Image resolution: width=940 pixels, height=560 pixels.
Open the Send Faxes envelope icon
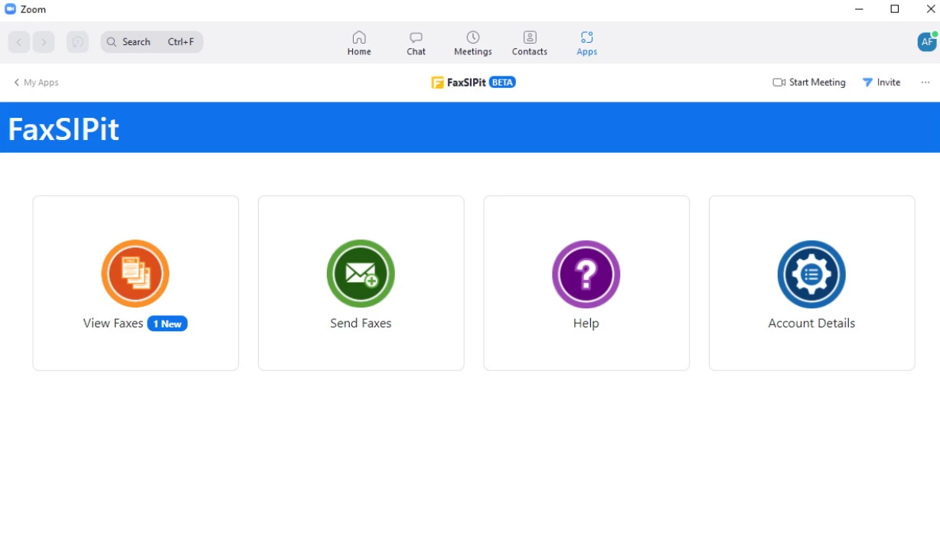tap(361, 274)
